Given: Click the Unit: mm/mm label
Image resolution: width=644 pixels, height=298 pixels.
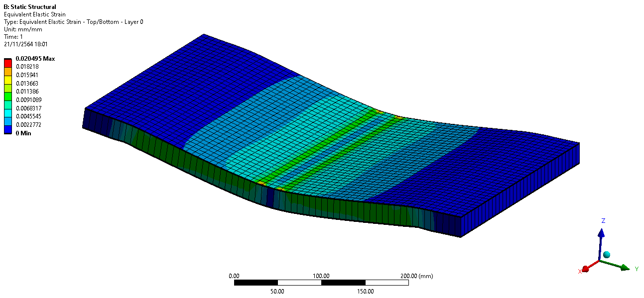Looking at the screenshot, I should pyautogui.click(x=23, y=29).
